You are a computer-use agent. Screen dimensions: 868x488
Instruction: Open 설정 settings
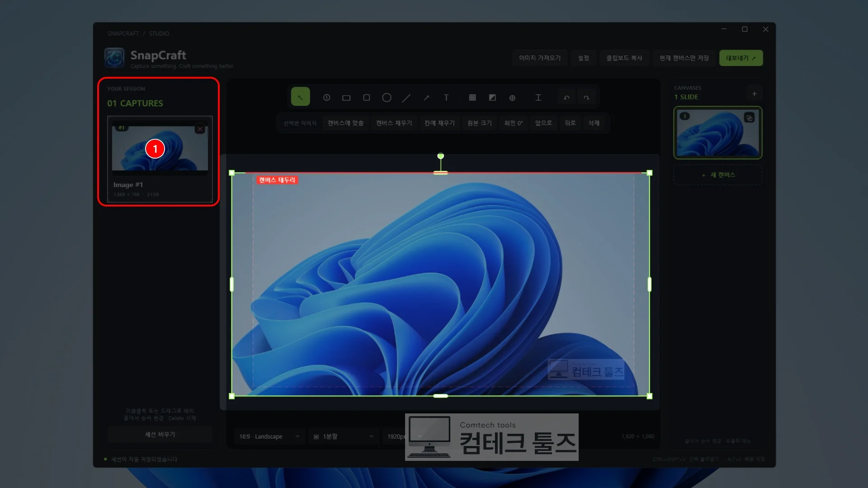[583, 58]
